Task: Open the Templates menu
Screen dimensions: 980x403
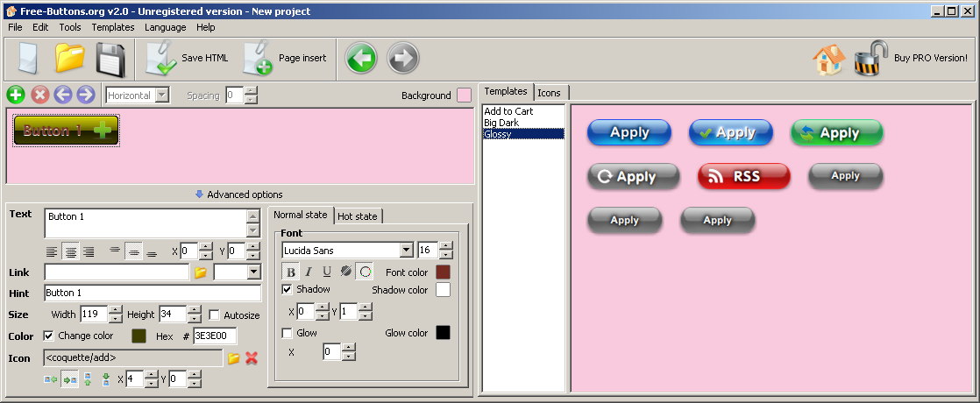Action: point(113,27)
